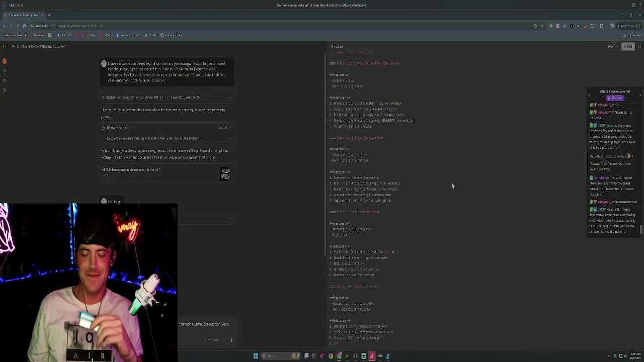The width and height of the screenshot is (644, 362).
Task: Click the browser Forward arrow
Action: click(11, 26)
